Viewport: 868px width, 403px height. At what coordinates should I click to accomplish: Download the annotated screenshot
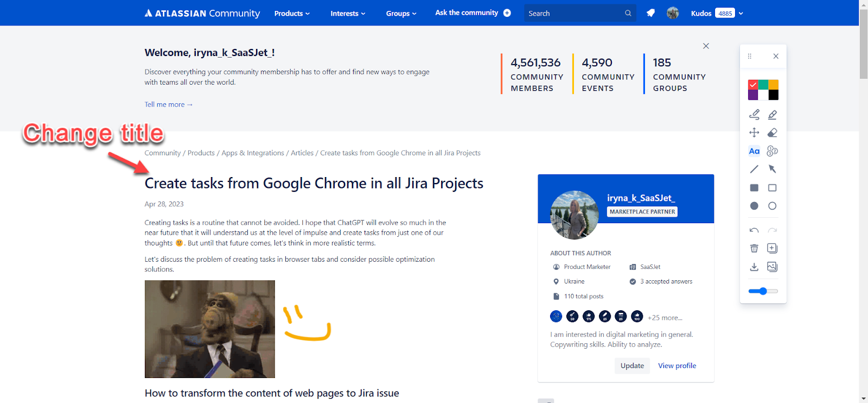tap(754, 267)
